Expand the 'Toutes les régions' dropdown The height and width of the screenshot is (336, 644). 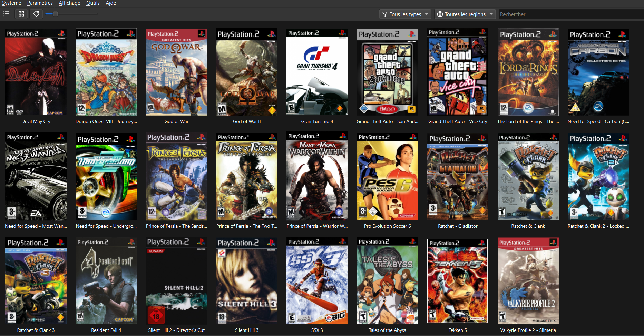[465, 14]
